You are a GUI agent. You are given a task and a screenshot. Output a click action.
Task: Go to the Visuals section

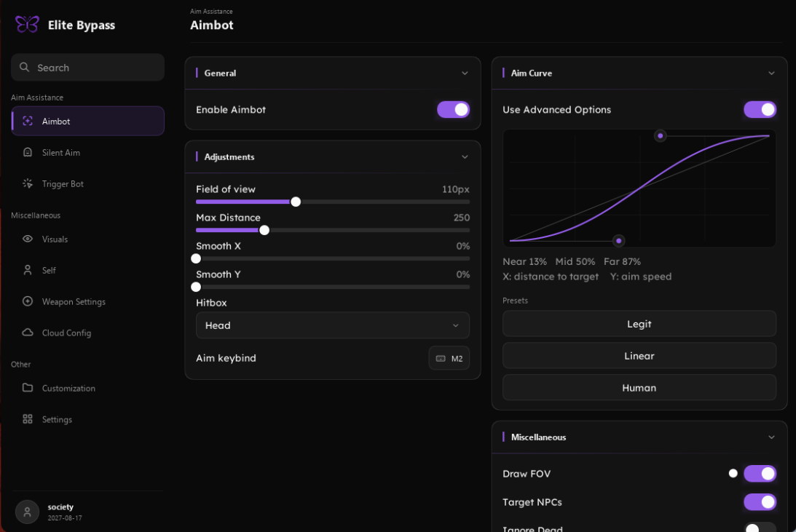pos(87,239)
